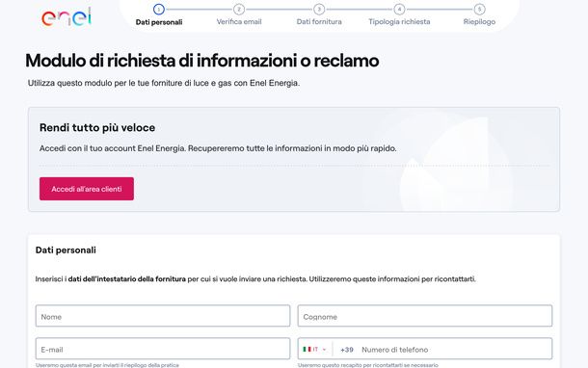Click Accedi all'area clienti button
588x368 pixels.
click(x=87, y=189)
